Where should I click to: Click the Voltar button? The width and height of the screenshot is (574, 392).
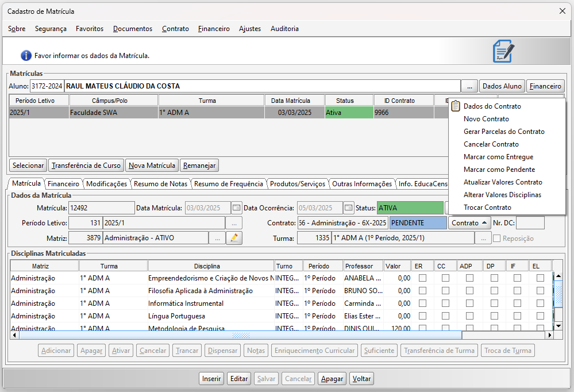click(x=361, y=379)
